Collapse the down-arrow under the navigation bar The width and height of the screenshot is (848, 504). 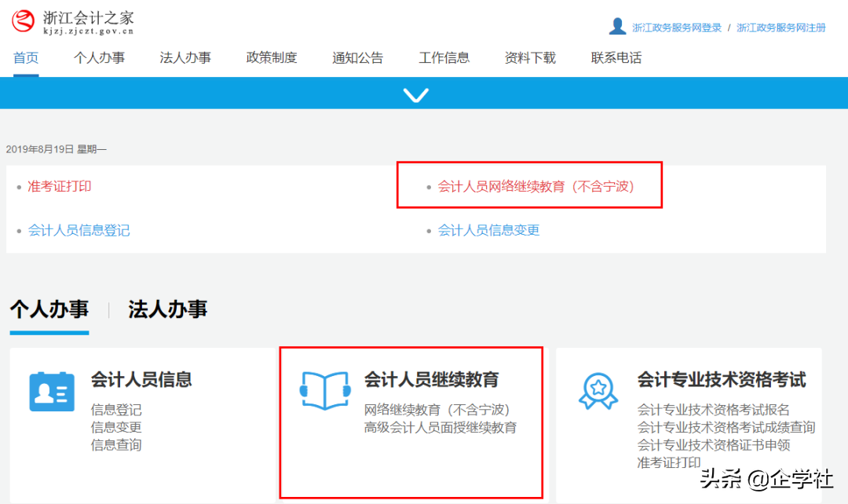click(x=415, y=93)
